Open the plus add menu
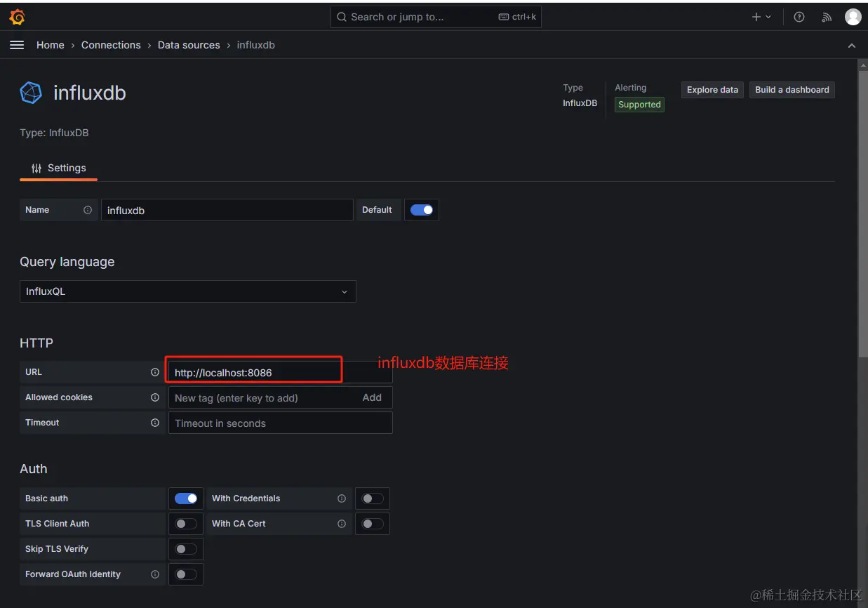Screen dimensions: 868x608 (761, 17)
